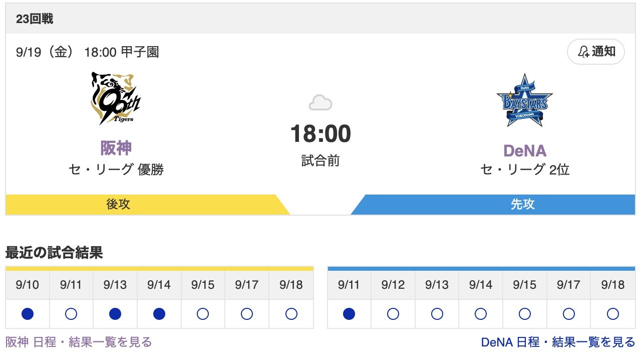The width and height of the screenshot is (644, 362).
Task: View DeNA 日程・結果一覧 schedule link
Action: point(558,342)
